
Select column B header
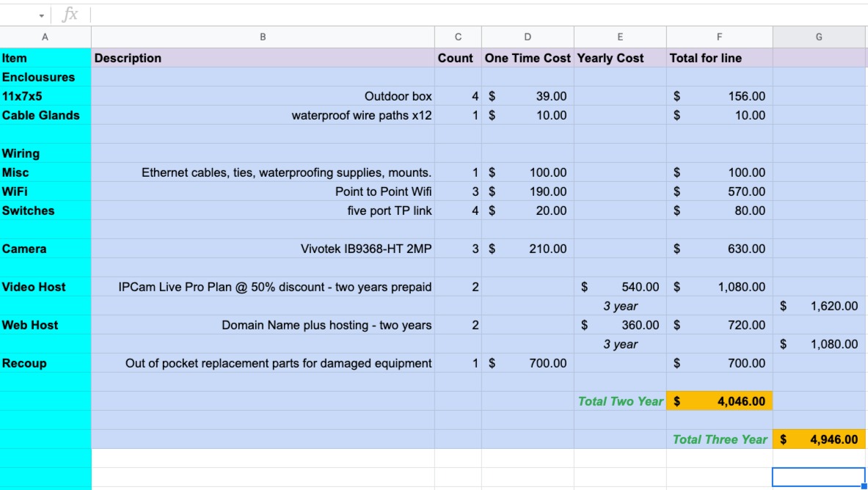coord(263,37)
